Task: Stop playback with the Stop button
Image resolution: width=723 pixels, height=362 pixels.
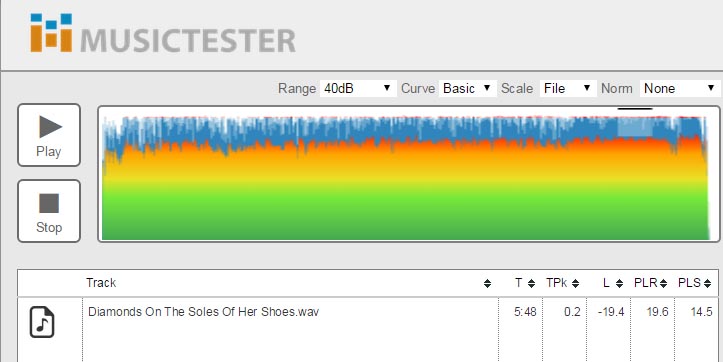Action: tap(49, 211)
